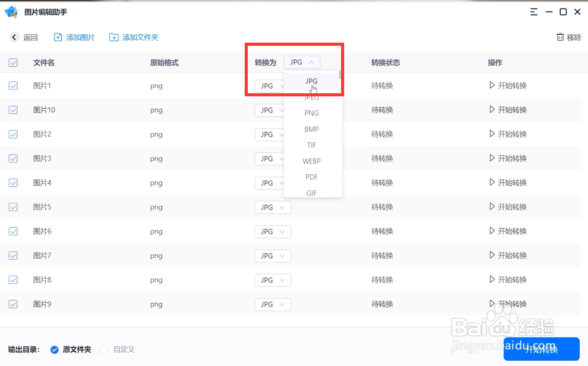Image resolution: width=588 pixels, height=366 pixels.
Task: Click the 移除 trash icon
Action: 560,37
